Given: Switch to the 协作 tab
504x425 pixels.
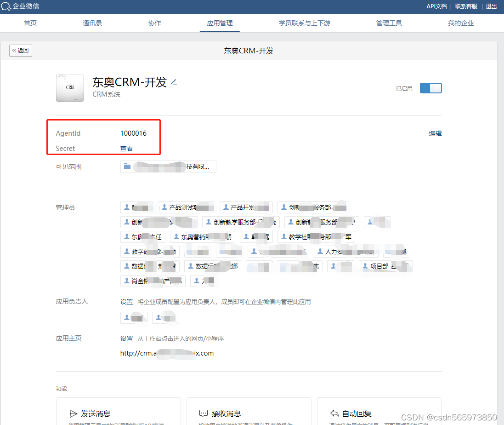Looking at the screenshot, I should pyautogui.click(x=154, y=23).
